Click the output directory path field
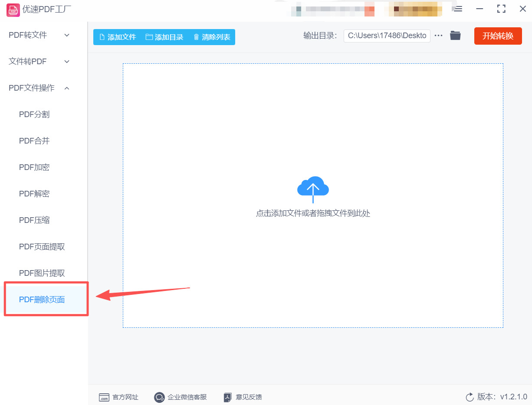Image resolution: width=532 pixels, height=405 pixels. (x=386, y=36)
